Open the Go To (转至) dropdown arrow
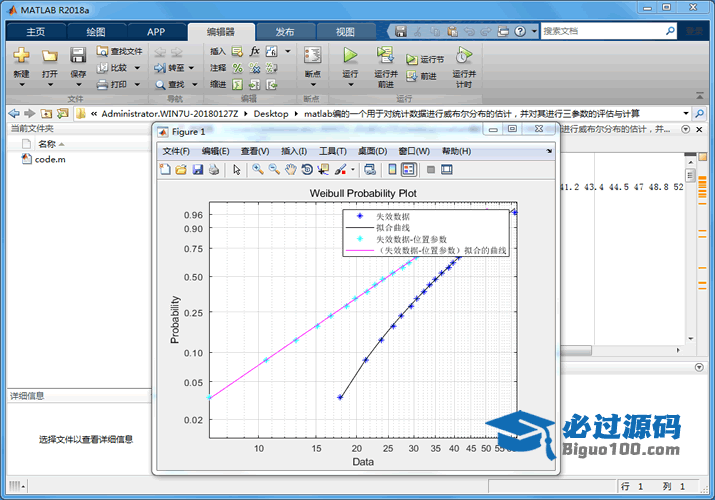The image size is (715, 500). pos(192,68)
